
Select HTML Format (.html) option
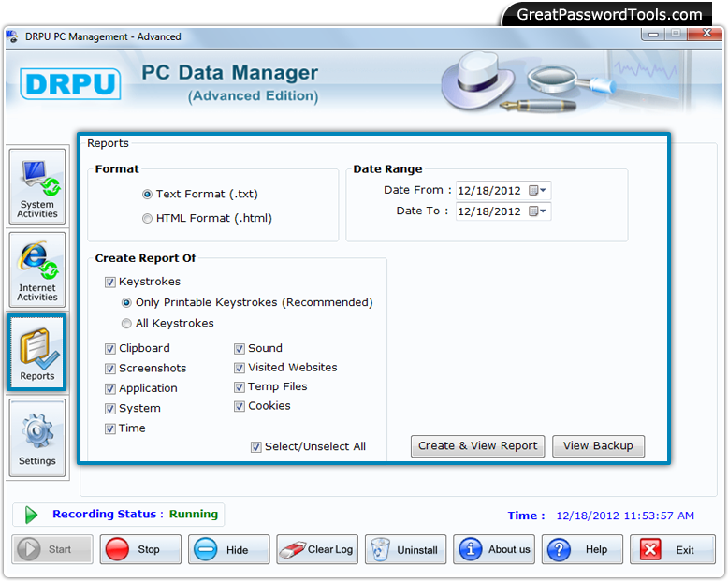(x=147, y=218)
